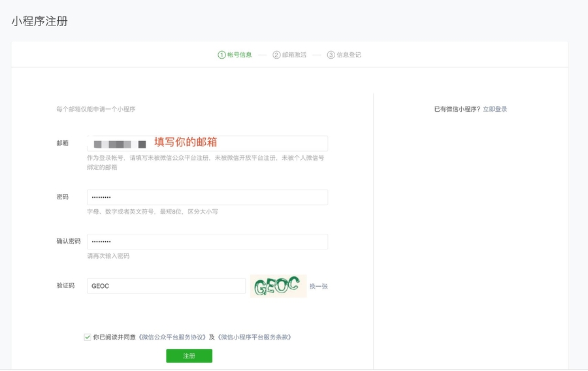The image size is (588, 371).
Task: Click the step 2 邮箱激活 indicator
Action: (x=289, y=55)
